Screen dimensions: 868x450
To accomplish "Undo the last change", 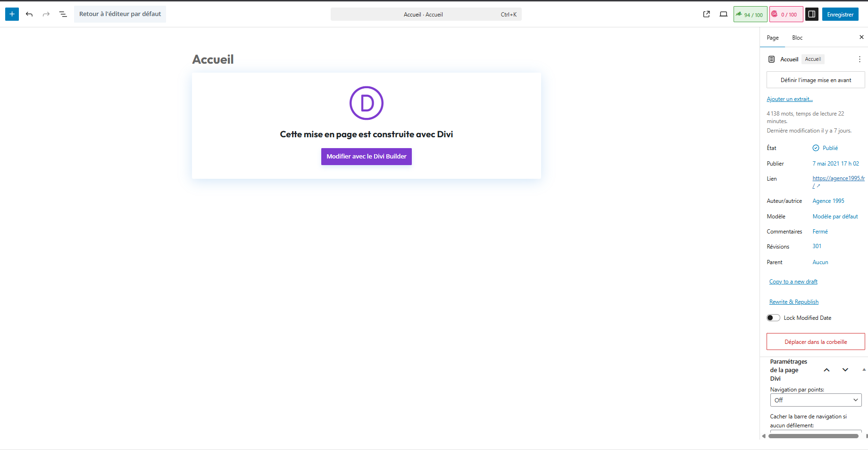I will tap(29, 14).
